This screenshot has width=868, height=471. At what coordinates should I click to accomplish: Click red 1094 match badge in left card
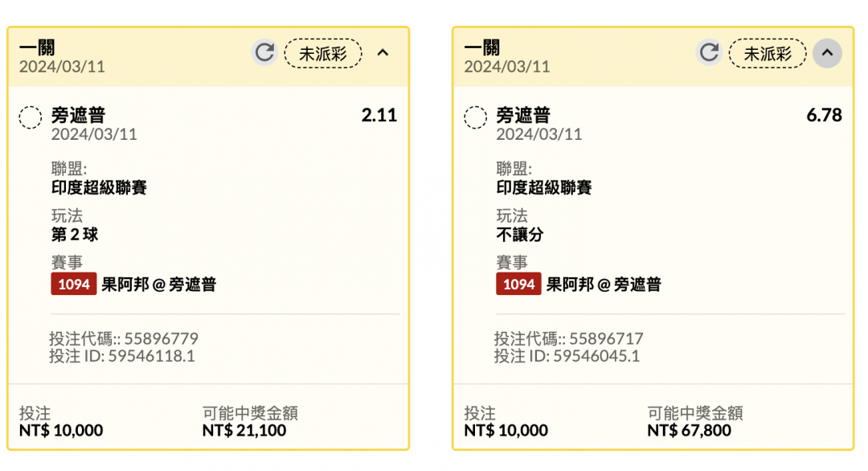[x=74, y=284]
